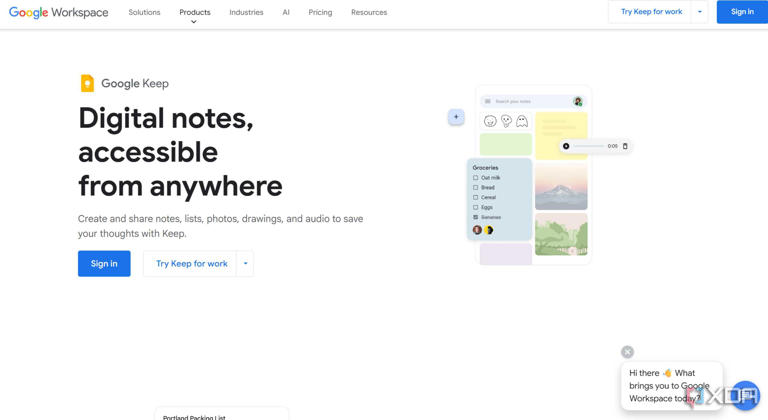Open the Products menu
This screenshot has width=768, height=420.
coord(194,12)
